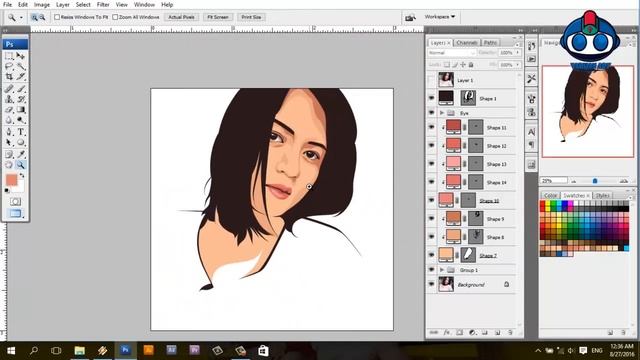640x360 pixels.
Task: Select the Hand tool
Action: point(9,165)
